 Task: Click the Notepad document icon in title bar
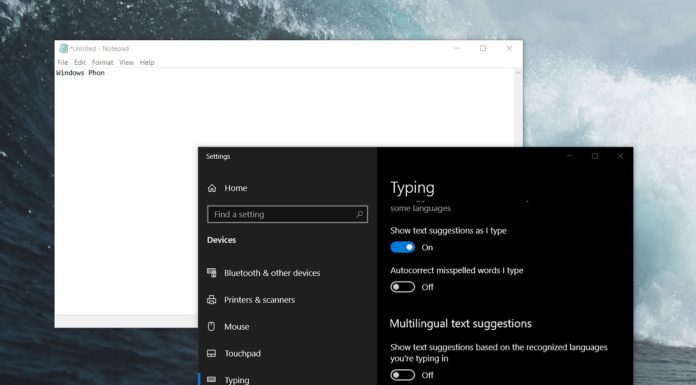pos(63,48)
